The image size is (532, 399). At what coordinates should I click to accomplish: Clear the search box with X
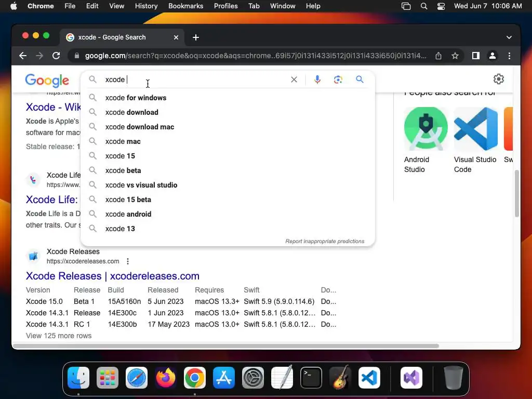pyautogui.click(x=294, y=79)
